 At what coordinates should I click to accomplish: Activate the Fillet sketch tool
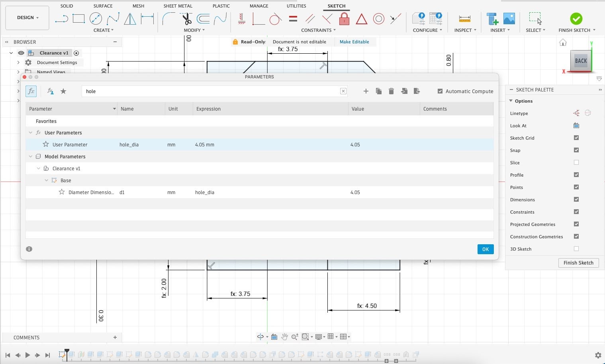point(168,19)
